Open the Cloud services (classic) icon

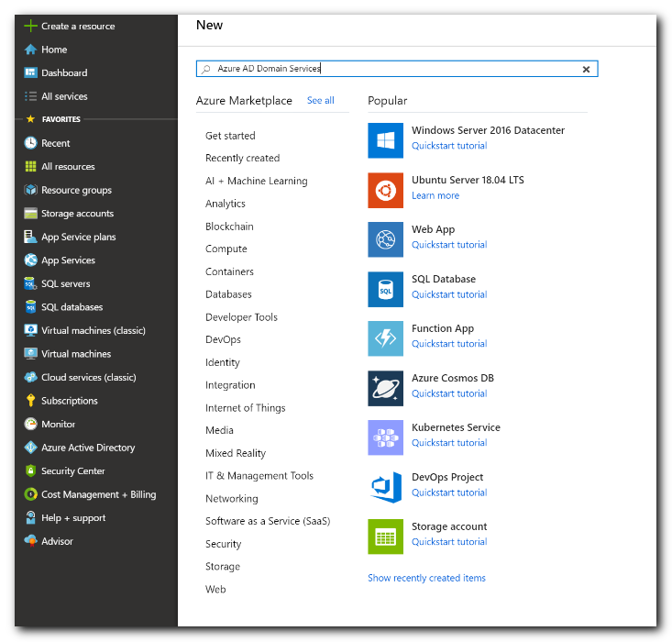[30, 377]
